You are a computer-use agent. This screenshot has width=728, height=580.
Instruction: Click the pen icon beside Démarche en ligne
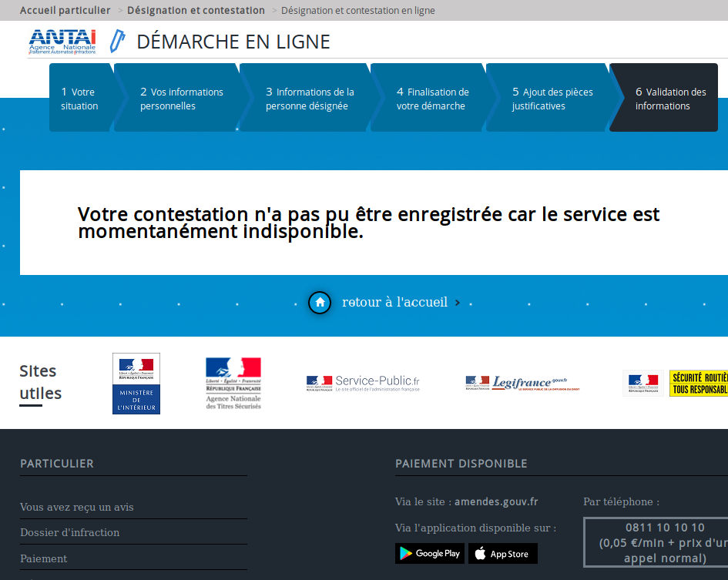pos(117,41)
